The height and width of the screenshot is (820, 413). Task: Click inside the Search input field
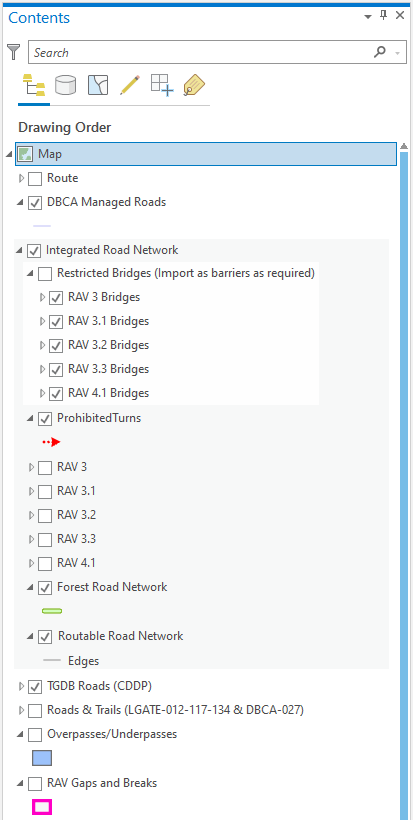point(199,52)
